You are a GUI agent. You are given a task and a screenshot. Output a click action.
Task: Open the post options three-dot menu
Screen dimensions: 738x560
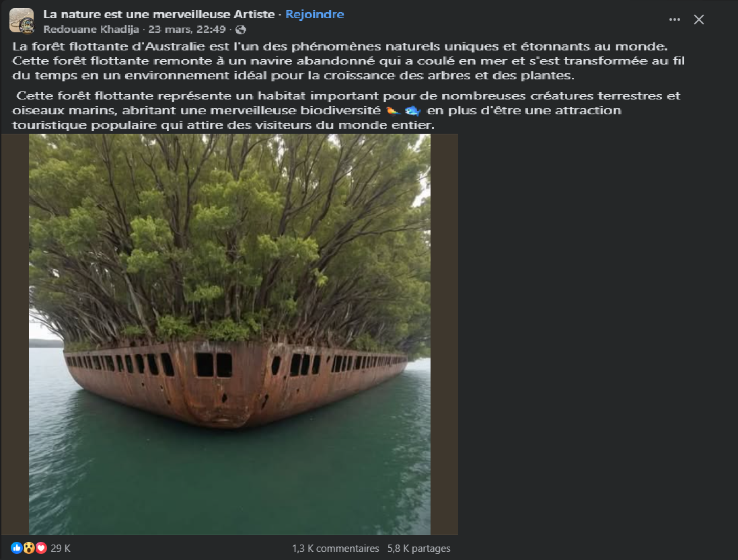[675, 19]
